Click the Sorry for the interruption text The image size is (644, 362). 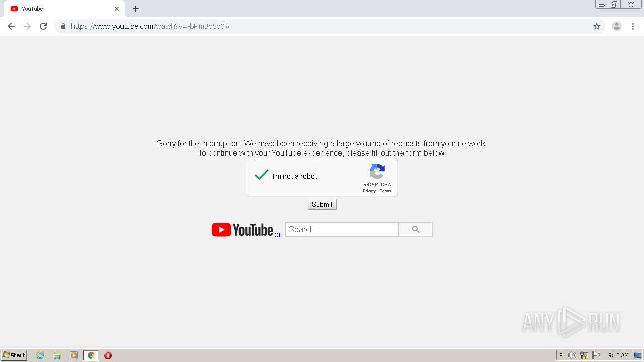point(322,143)
